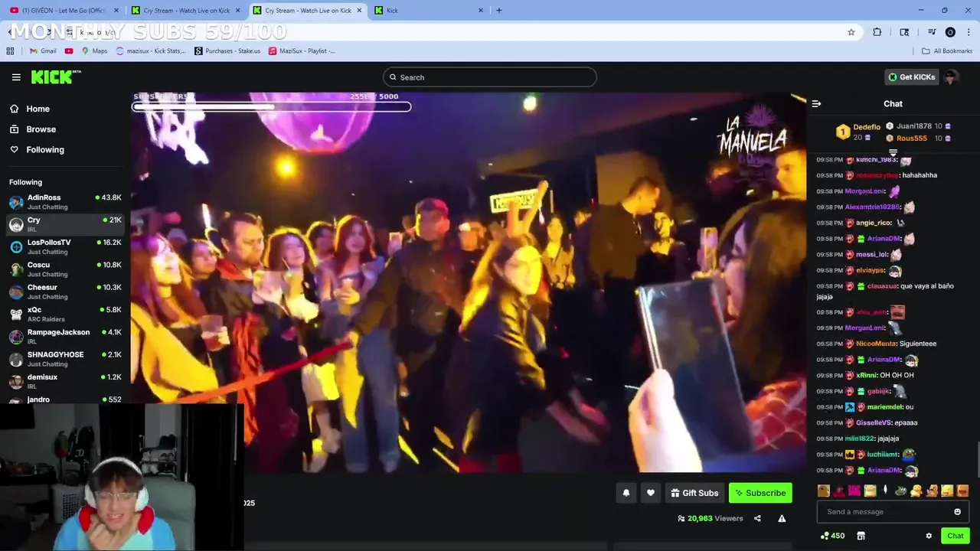Open the Maps bookmark

point(95,51)
